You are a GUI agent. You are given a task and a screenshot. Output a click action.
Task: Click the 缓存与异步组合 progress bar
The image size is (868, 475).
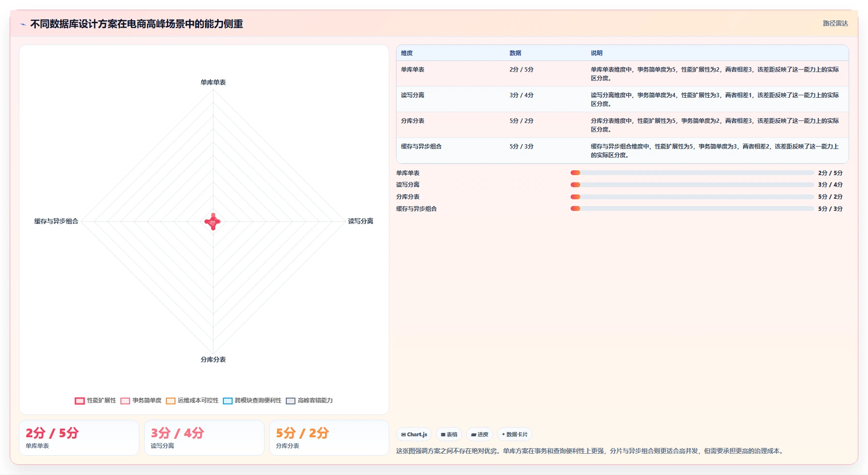pyautogui.click(x=692, y=208)
